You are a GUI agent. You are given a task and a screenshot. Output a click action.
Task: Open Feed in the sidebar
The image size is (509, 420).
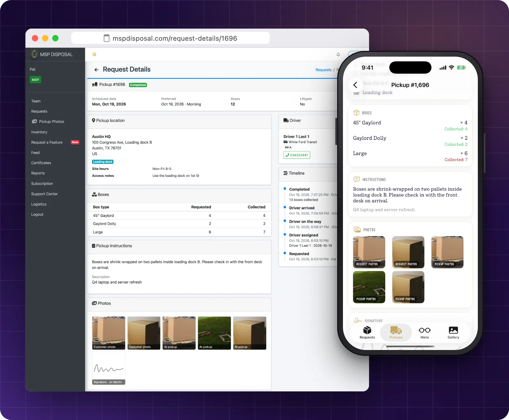click(x=35, y=153)
